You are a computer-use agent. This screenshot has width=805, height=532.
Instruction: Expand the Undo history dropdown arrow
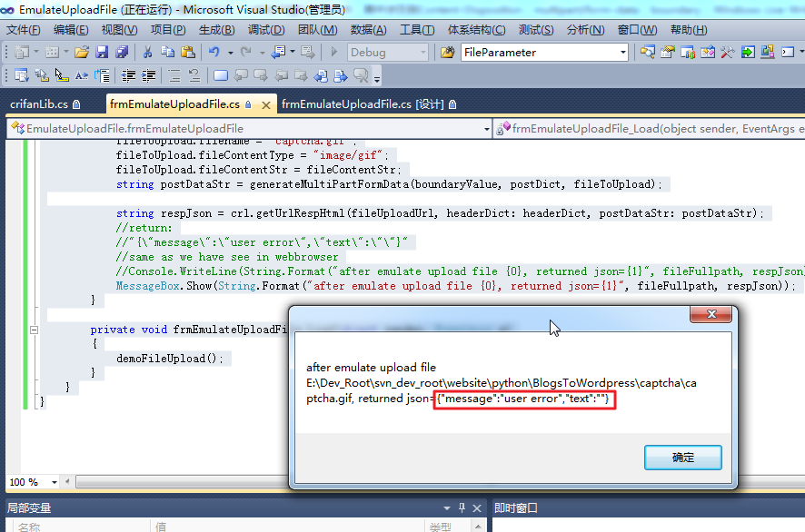click(x=231, y=53)
